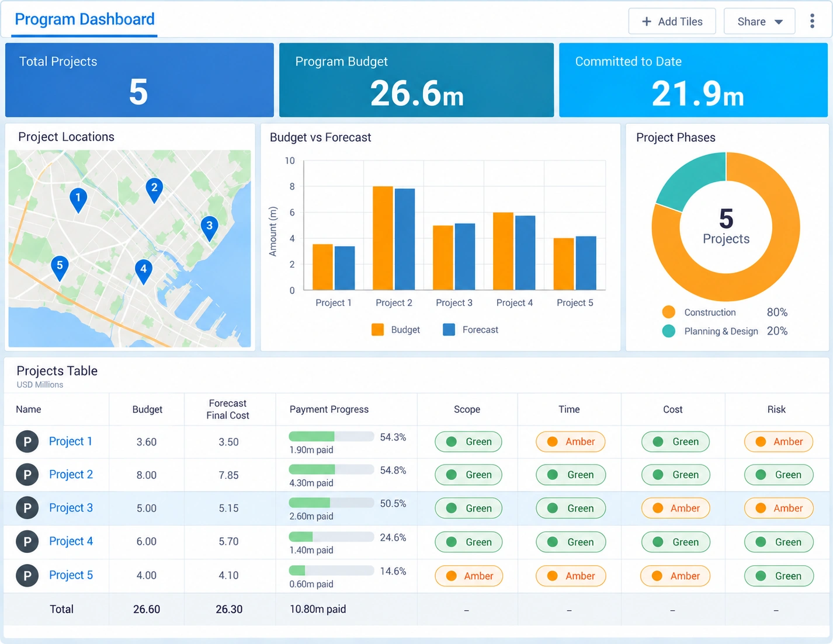Click the Project 4 payment progress bar
The image size is (833, 644).
click(331, 537)
